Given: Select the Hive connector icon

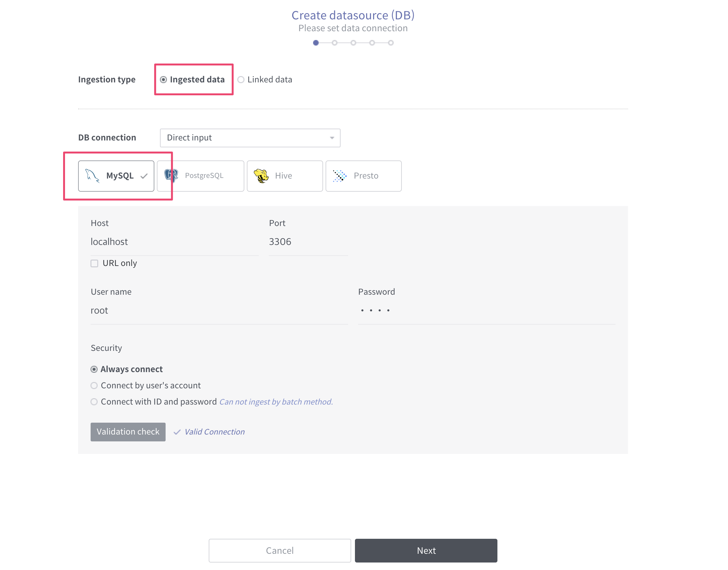Looking at the screenshot, I should (x=261, y=176).
